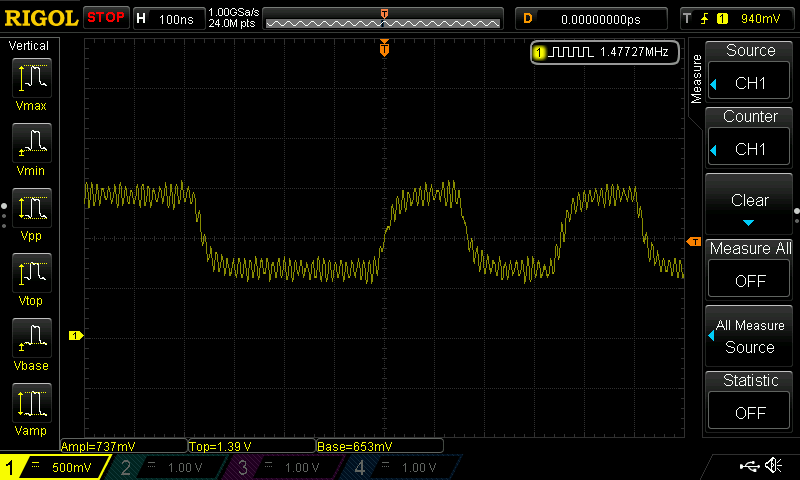Screen dimensions: 800x480
Task: Click the trigger source channel 1 badge
Action: (722, 19)
